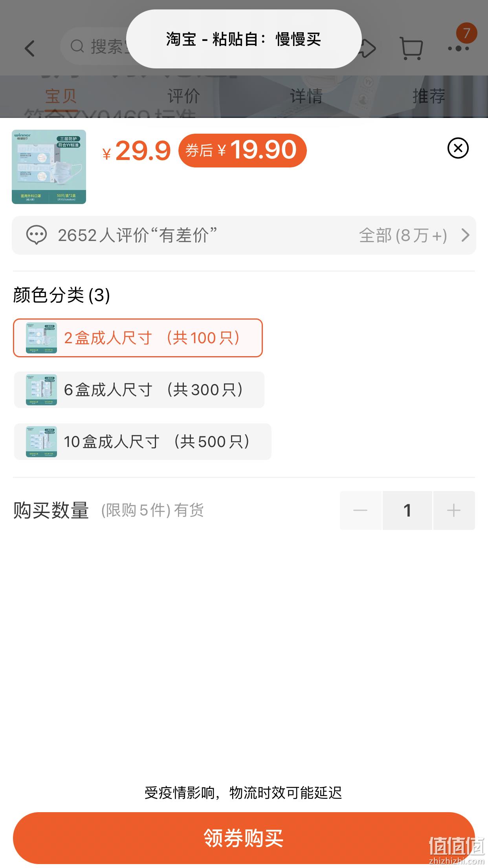Open the shopping cart icon
This screenshot has width=488, height=868.
coord(411,48)
